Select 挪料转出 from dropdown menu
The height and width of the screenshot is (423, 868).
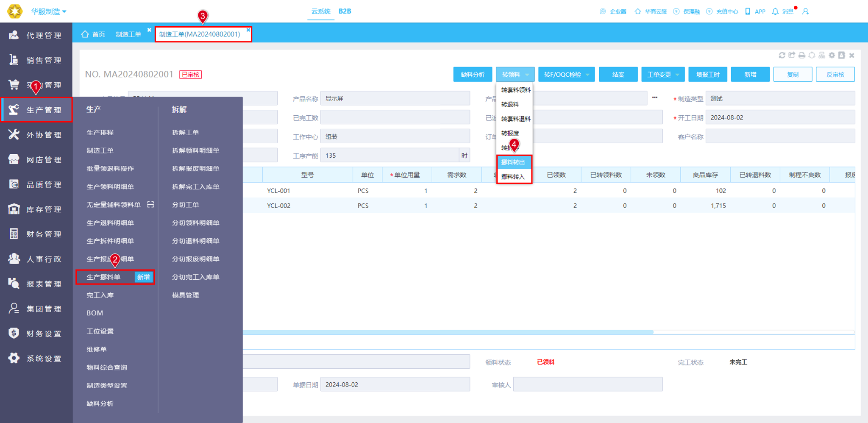point(514,162)
